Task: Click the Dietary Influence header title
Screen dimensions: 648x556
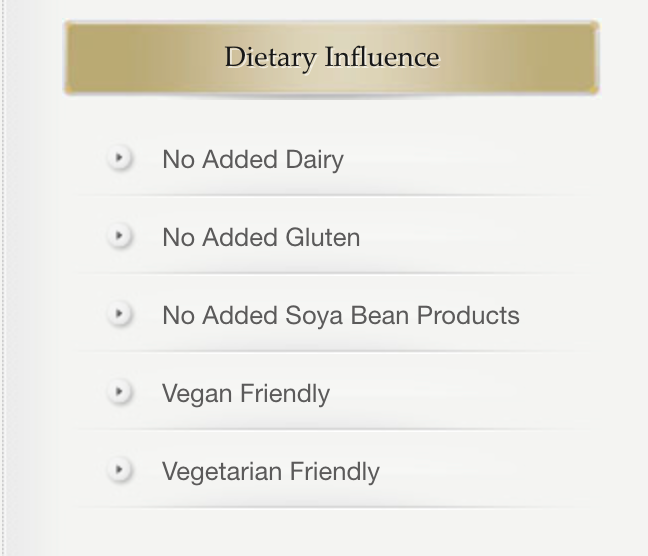Action: (x=331, y=57)
